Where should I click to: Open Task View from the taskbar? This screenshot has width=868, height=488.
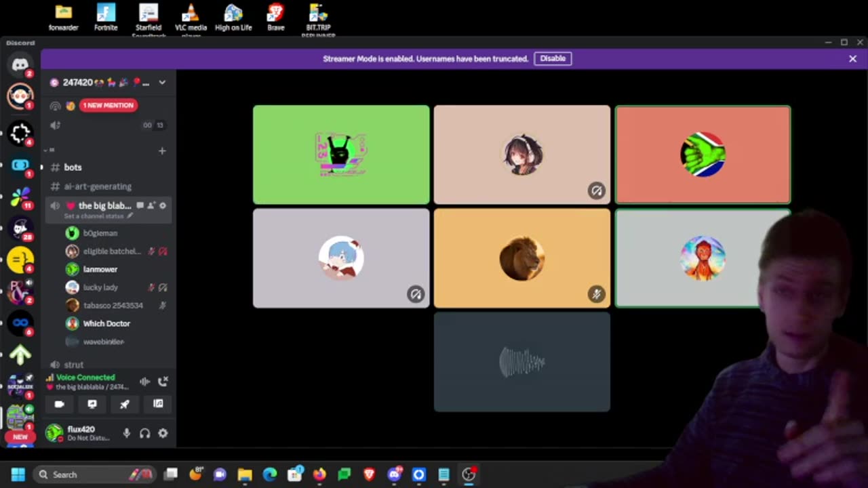(x=171, y=474)
